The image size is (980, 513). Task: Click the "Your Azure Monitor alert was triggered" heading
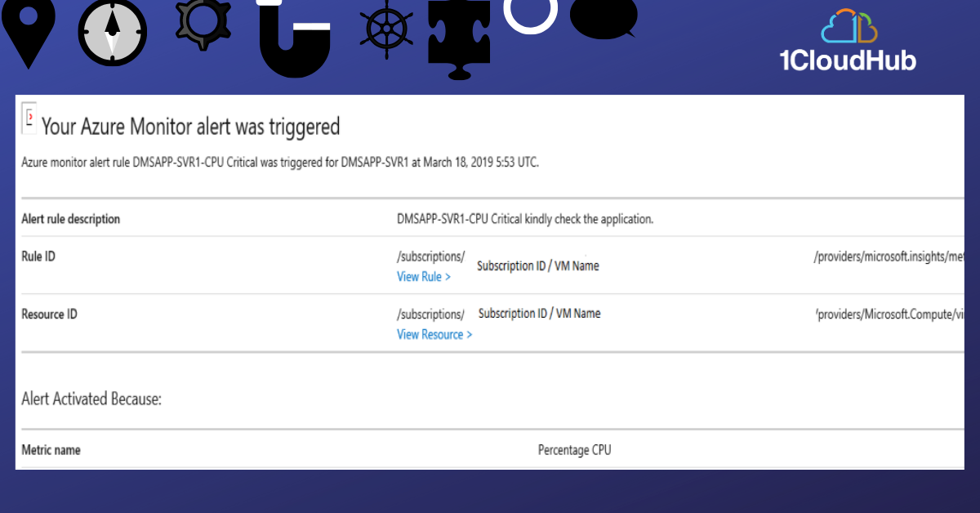(x=190, y=127)
